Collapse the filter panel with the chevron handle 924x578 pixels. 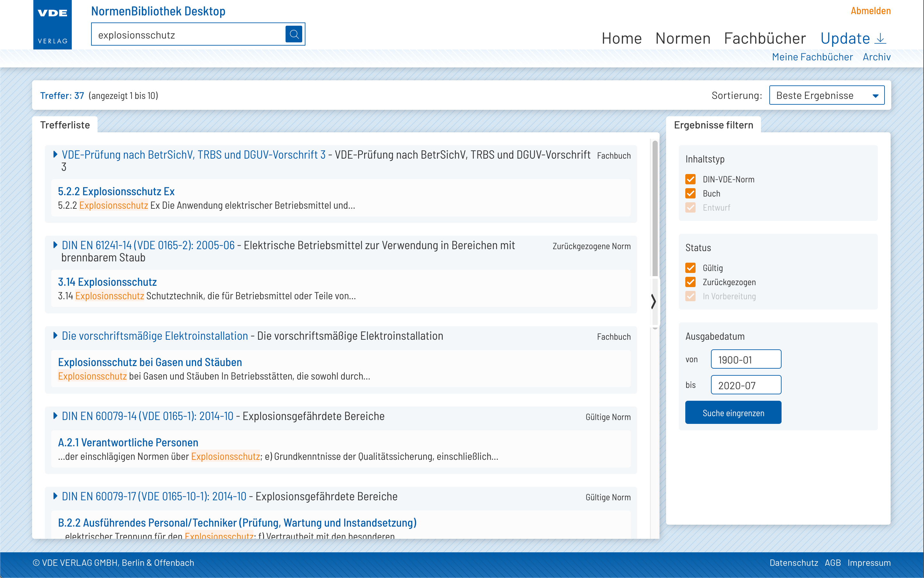pos(654,301)
